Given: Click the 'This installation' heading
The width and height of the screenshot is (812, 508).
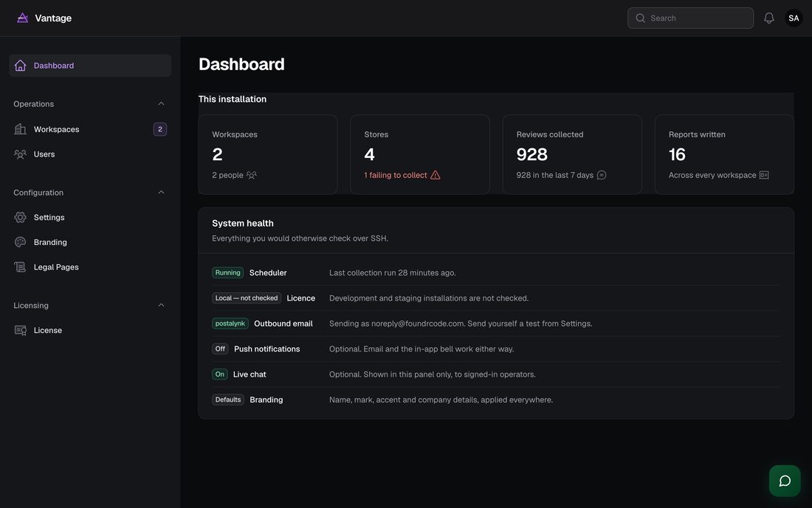Looking at the screenshot, I should pos(232,99).
